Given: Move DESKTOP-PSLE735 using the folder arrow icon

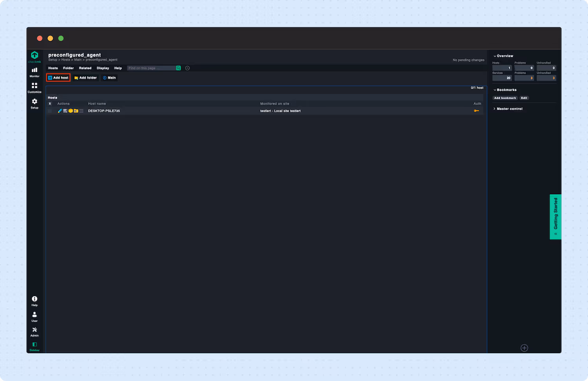Looking at the screenshot, I should tap(76, 110).
